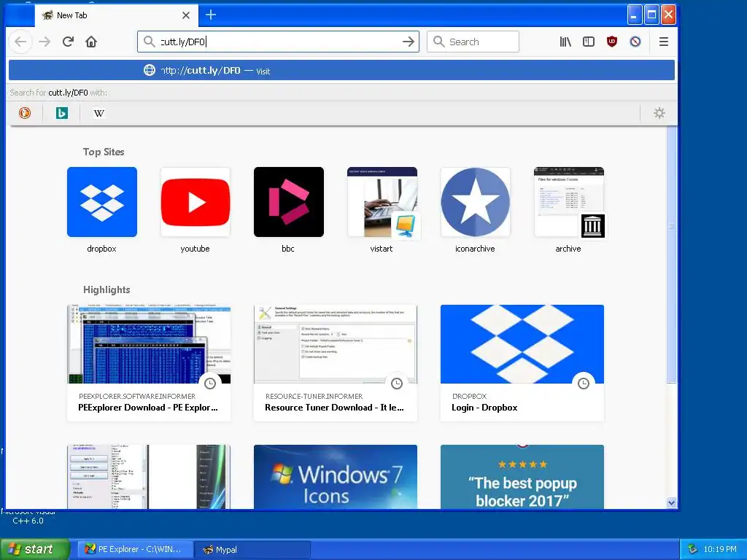Image resolution: width=747 pixels, height=560 pixels.
Task: Maximize the Mypal browser window
Action: click(651, 15)
